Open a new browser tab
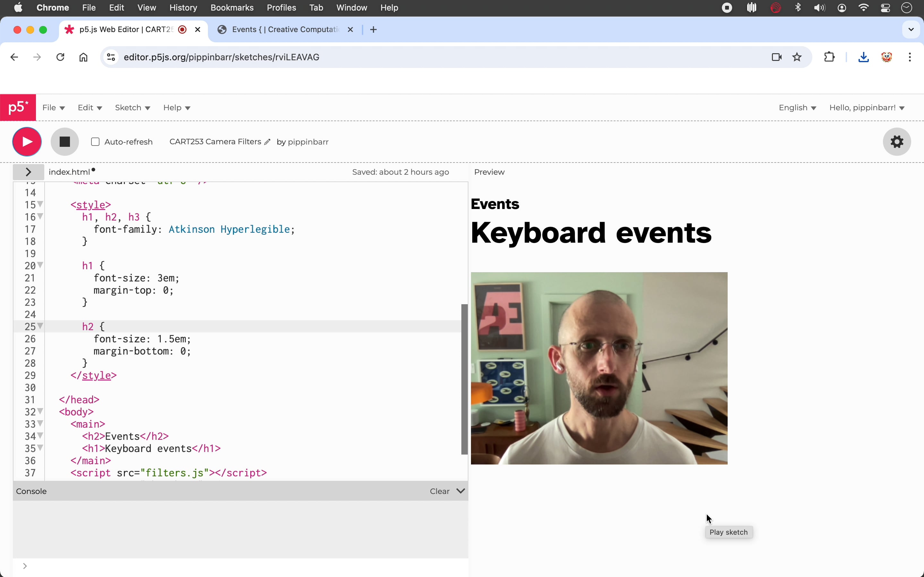Viewport: 924px width, 577px height. (x=373, y=29)
